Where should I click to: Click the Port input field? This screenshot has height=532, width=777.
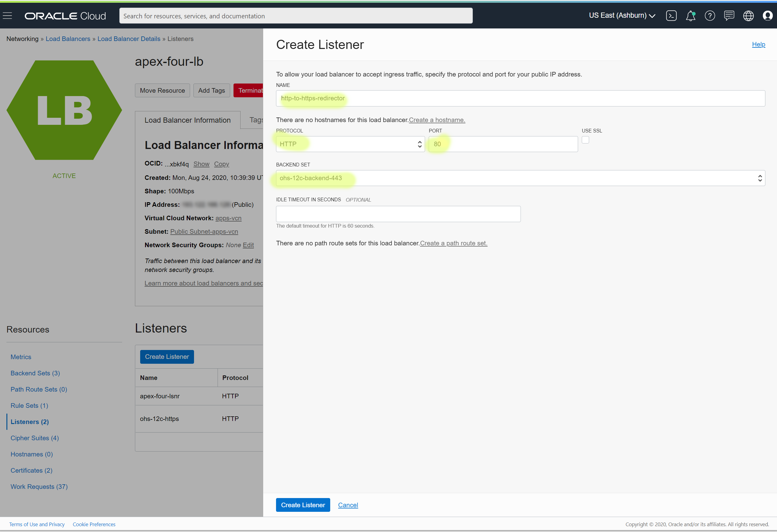pyautogui.click(x=503, y=144)
